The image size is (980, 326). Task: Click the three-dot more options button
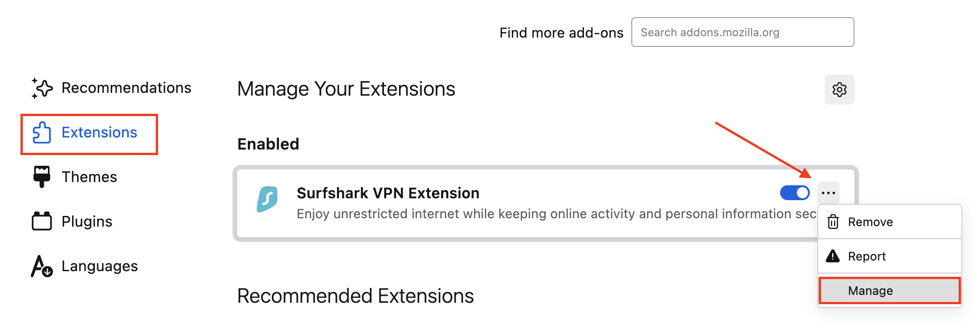[828, 193]
